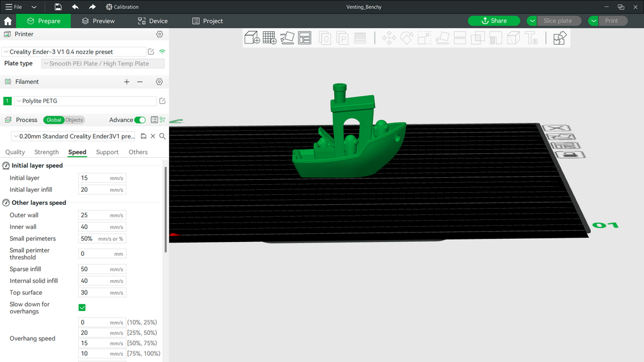
Task: Click the Add model cube icon
Action: click(x=252, y=38)
